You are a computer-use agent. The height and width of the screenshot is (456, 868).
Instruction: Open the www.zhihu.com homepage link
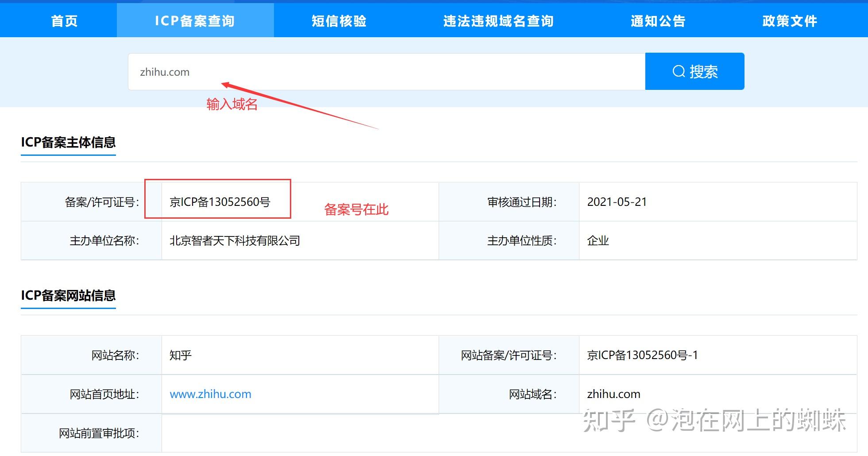tap(210, 394)
